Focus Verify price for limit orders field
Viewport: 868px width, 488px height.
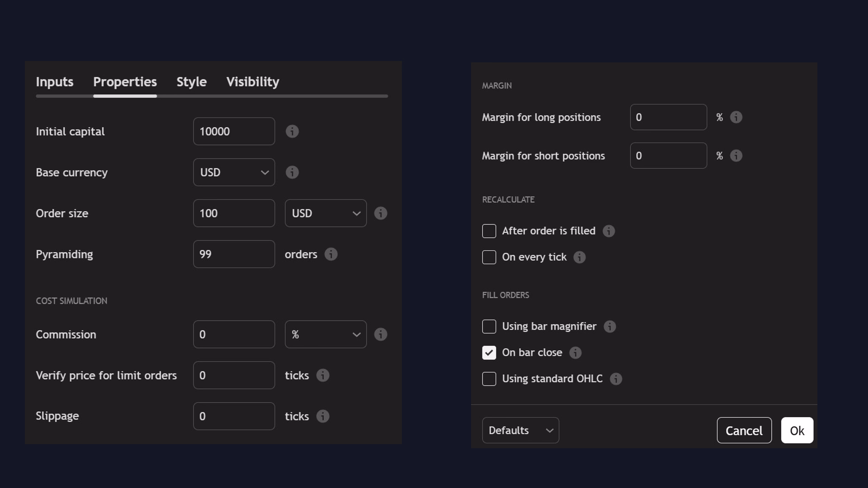[234, 375]
